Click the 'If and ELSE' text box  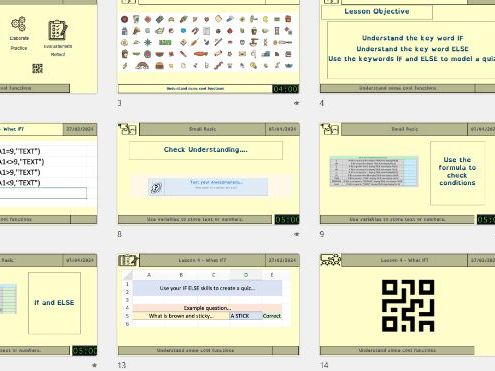[54, 303]
